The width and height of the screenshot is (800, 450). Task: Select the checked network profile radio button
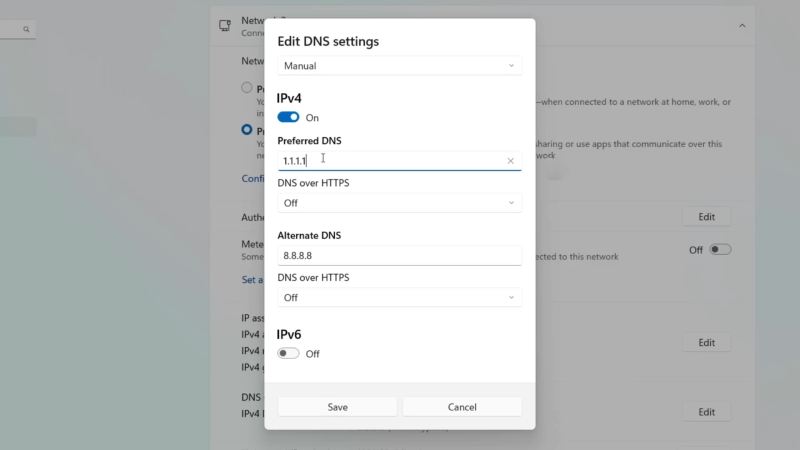coord(247,130)
